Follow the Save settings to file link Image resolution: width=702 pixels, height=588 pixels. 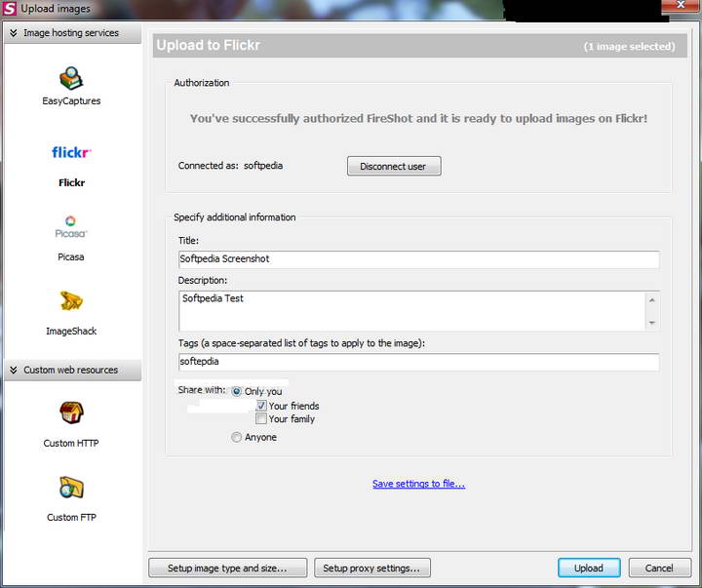[418, 484]
